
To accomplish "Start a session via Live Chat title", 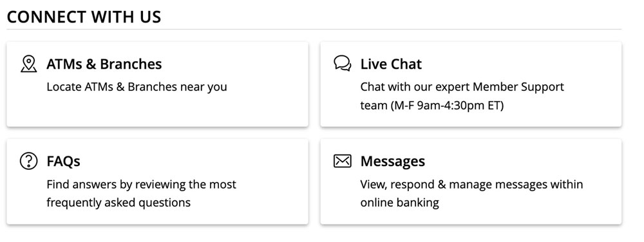I will (391, 64).
